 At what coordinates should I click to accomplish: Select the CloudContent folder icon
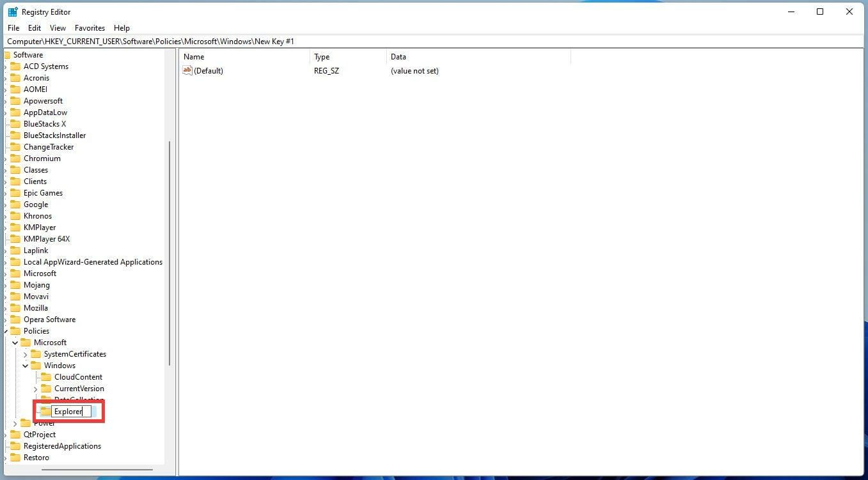(x=47, y=376)
